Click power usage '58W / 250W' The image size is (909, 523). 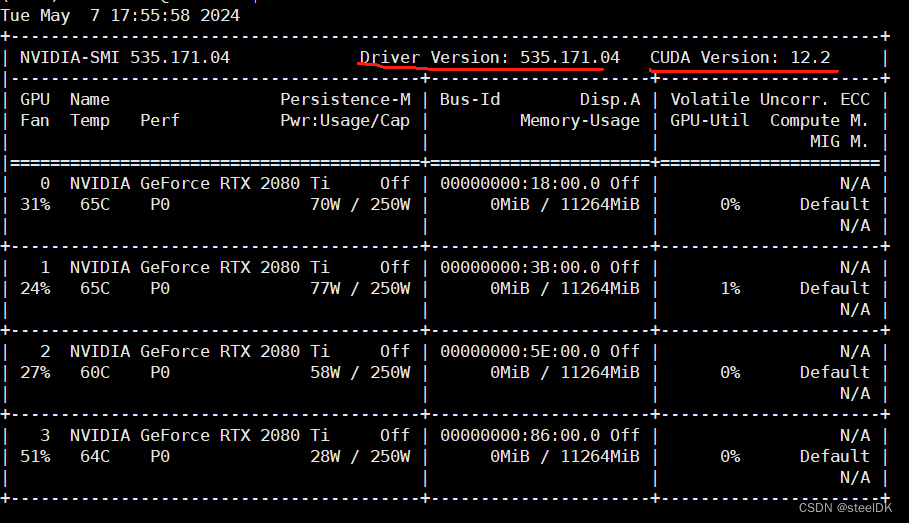click(360, 372)
